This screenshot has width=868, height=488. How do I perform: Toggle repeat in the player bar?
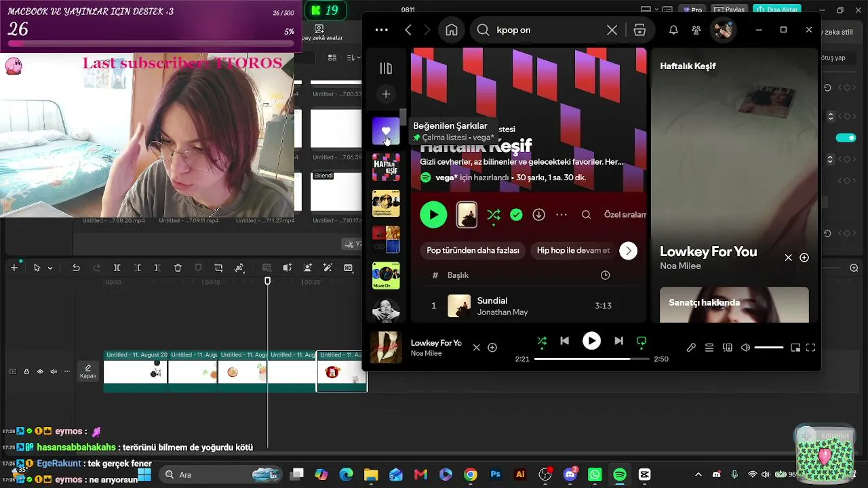tap(642, 341)
